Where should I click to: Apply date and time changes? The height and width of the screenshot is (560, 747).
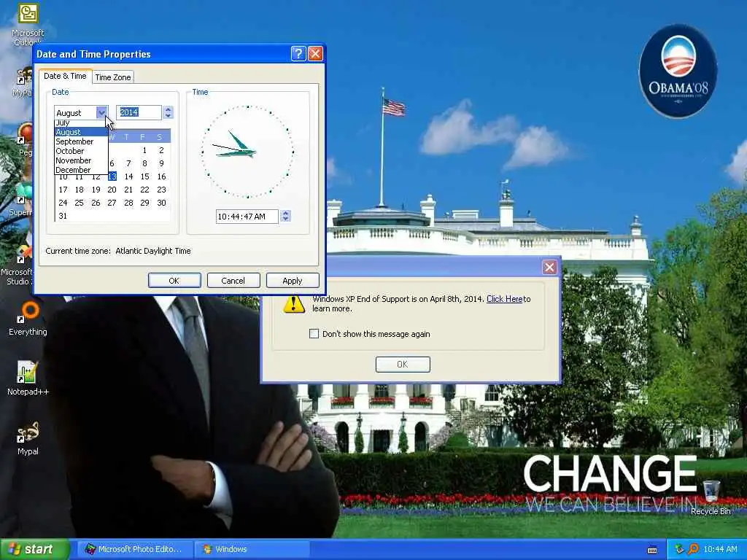[x=292, y=281]
